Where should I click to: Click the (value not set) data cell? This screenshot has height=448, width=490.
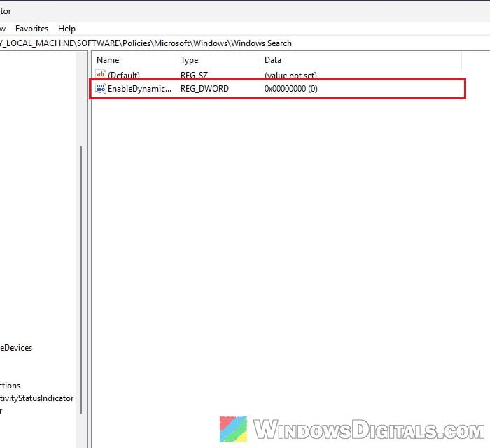(290, 76)
